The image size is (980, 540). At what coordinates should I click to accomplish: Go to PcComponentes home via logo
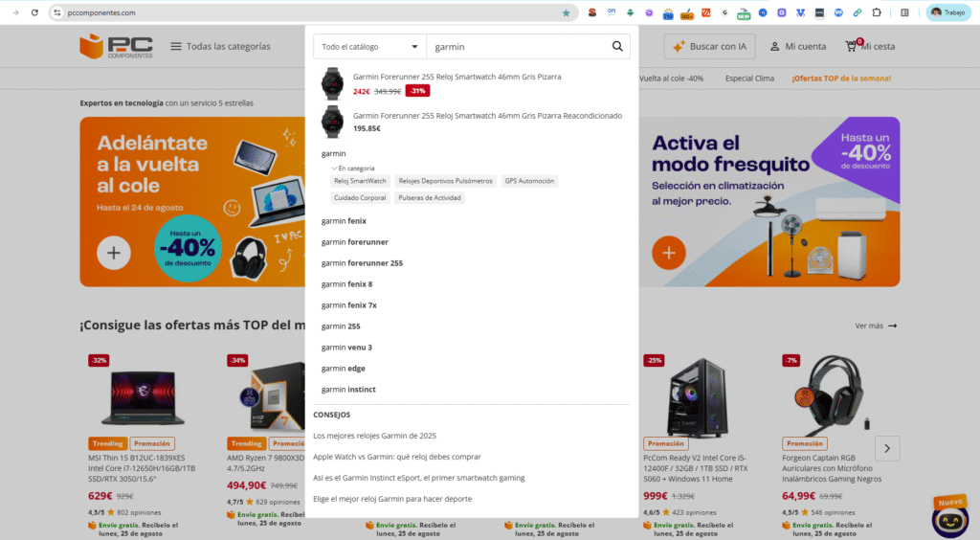(x=117, y=46)
